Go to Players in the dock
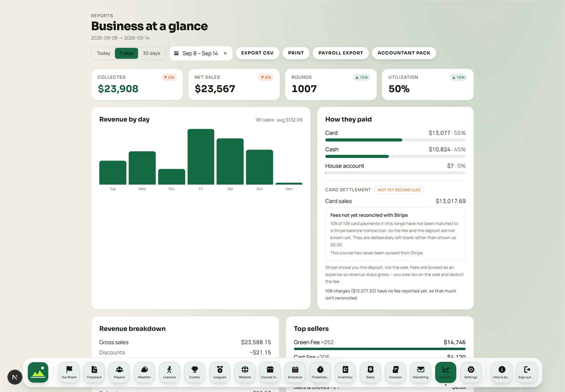Viewport: 565px width, 392px height. coord(119,372)
